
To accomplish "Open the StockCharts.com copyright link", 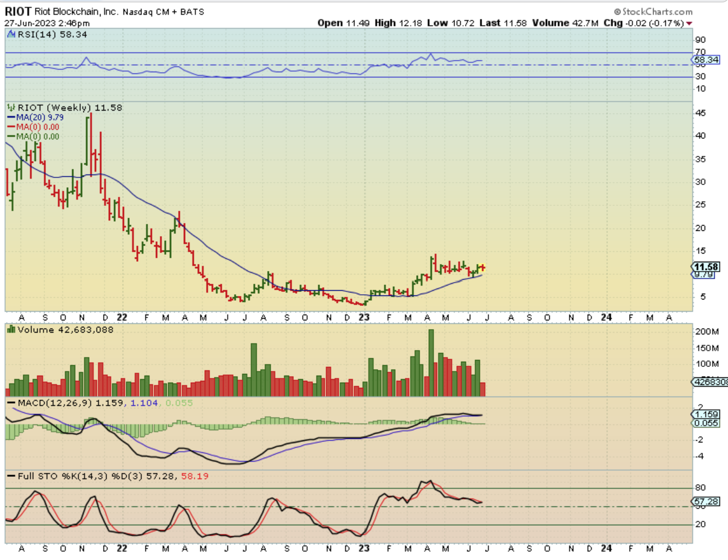I will pyautogui.click(x=653, y=12).
